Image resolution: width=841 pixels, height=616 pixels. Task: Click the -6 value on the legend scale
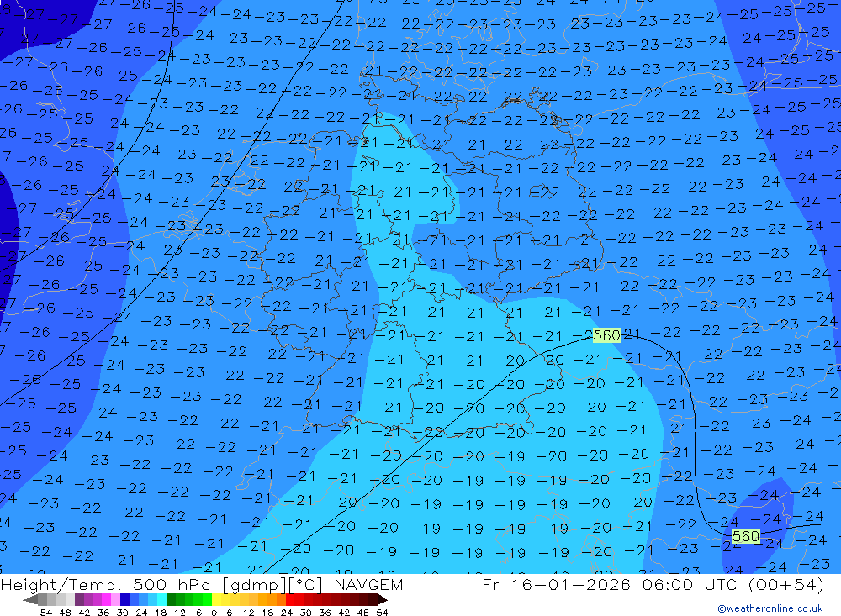pos(195,613)
